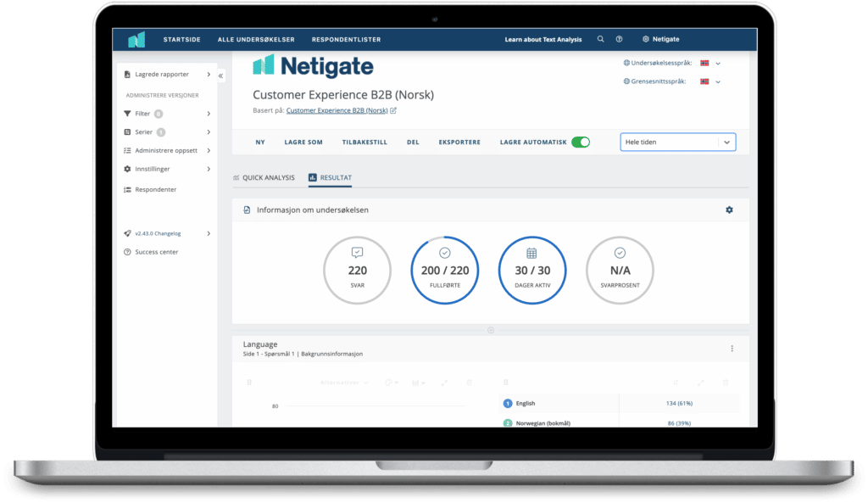Select the Norwegian (bokmål) row
Viewport: 868px width, 503px height.
pyautogui.click(x=620, y=422)
